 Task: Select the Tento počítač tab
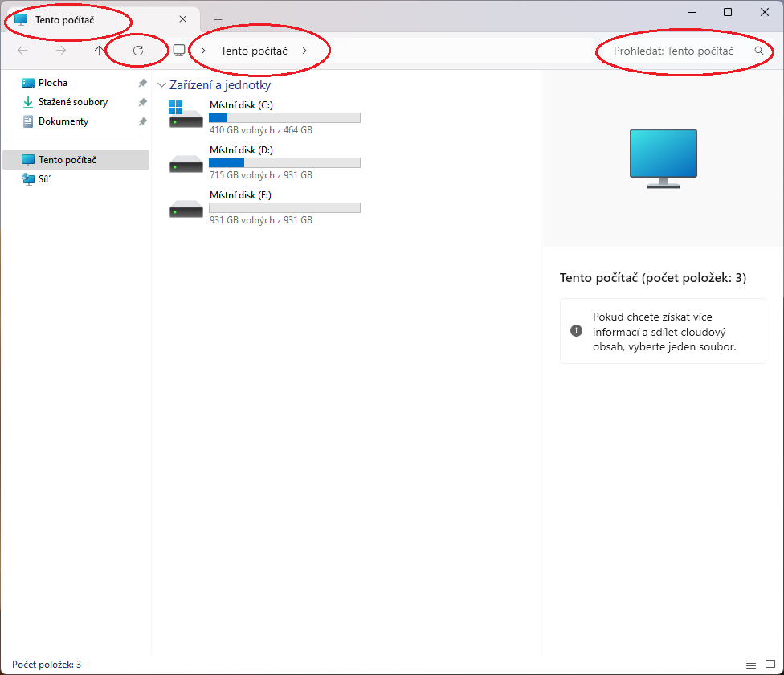pyautogui.click(x=103, y=19)
